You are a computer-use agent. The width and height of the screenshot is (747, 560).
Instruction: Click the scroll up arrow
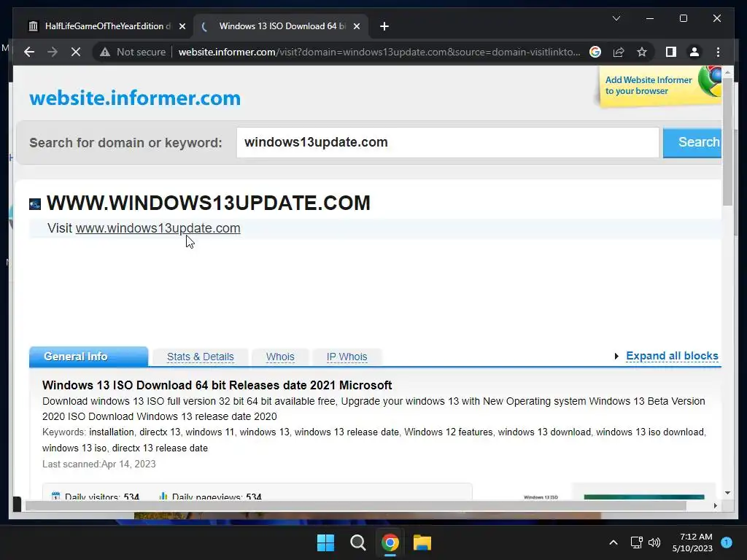pyautogui.click(x=727, y=72)
